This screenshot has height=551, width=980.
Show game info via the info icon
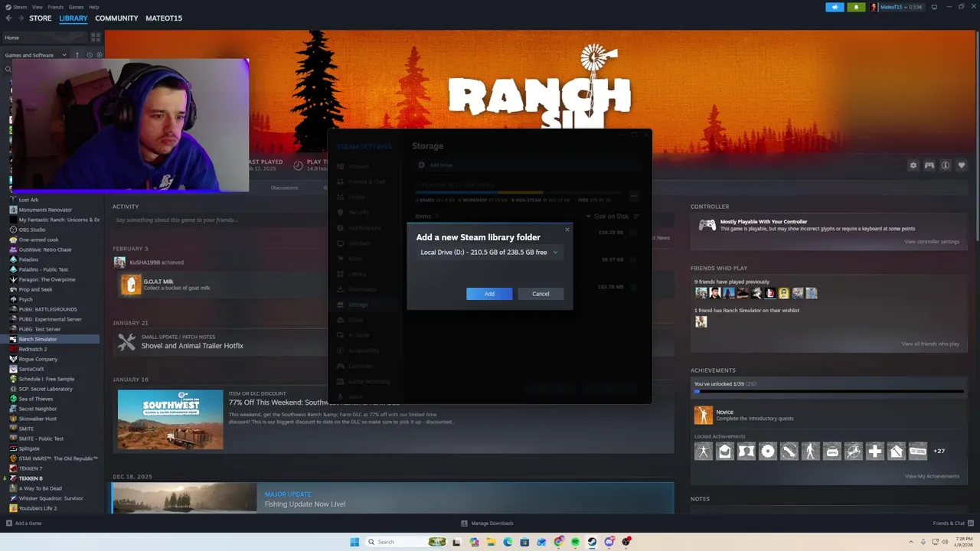(x=946, y=165)
